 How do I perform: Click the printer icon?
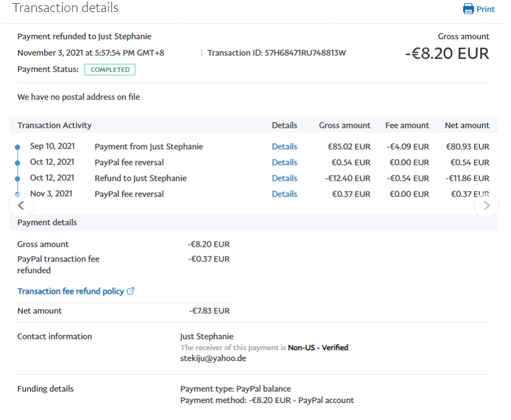click(468, 9)
